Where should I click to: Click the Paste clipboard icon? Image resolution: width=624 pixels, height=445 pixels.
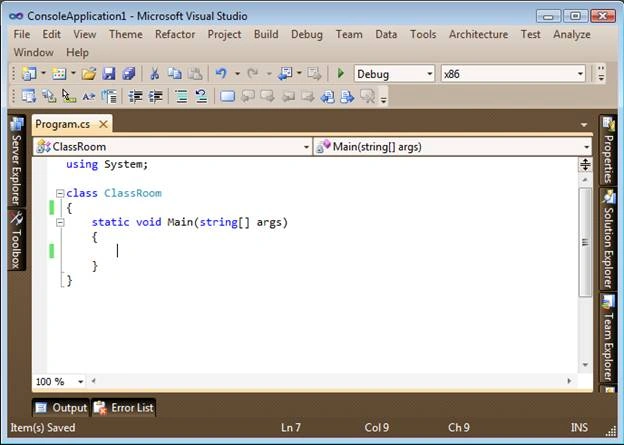click(x=195, y=74)
